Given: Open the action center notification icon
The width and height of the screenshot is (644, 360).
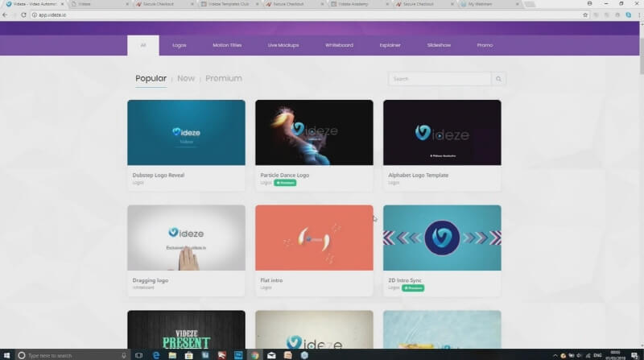Looking at the screenshot, I should (634, 355).
